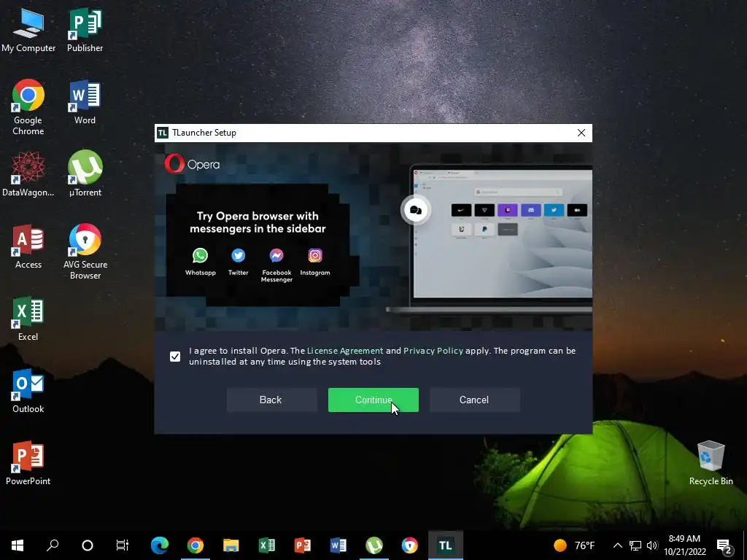This screenshot has width=747, height=560.
Task: Open Cortana circle on taskbar
Action: tap(88, 545)
